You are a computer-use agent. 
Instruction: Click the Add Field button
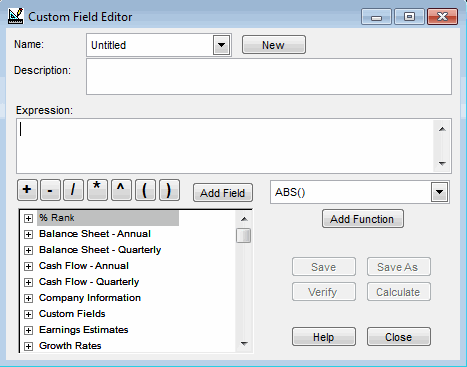[223, 193]
